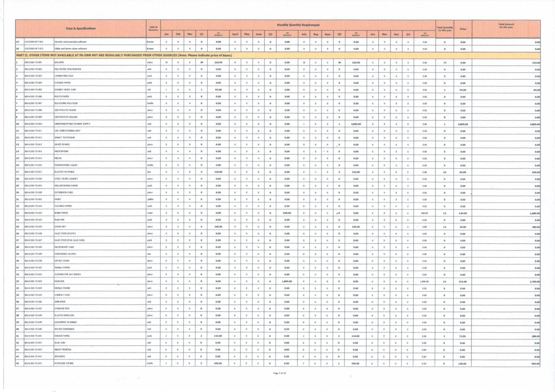The image size is (555, 392).
Task: Click the 'MEDAL' item name
Action: (58, 158)
